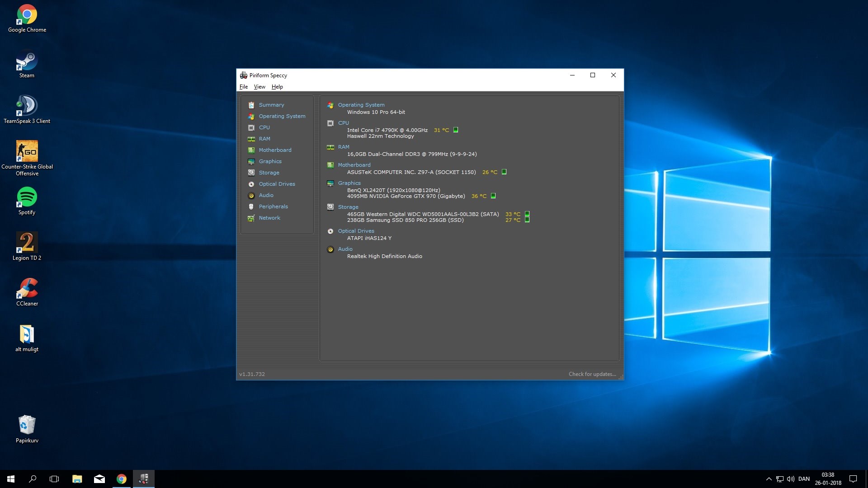
Task: Open the Help menu
Action: [277, 87]
